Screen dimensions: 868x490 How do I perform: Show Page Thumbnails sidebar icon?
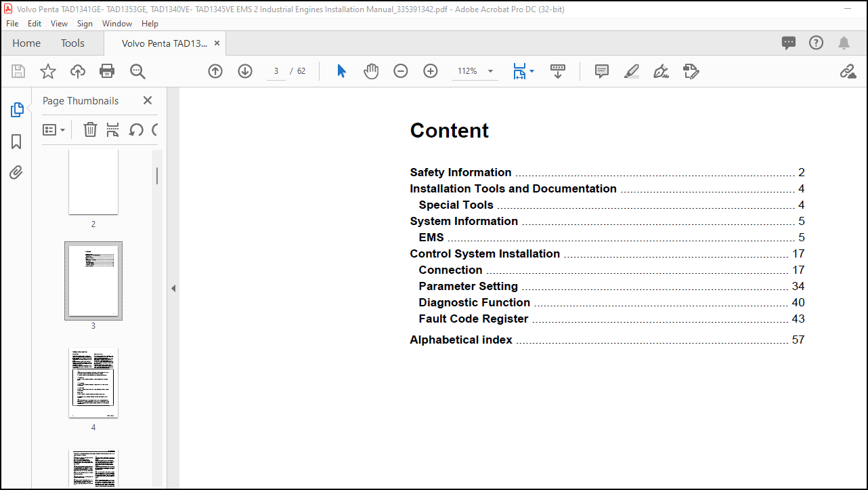tap(17, 110)
